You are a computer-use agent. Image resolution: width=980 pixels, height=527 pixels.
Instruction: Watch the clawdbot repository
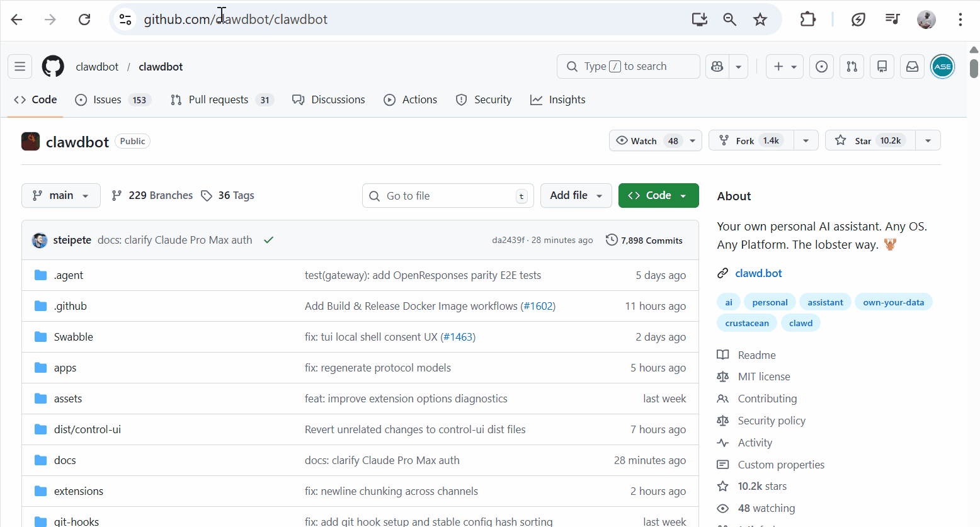tap(645, 140)
